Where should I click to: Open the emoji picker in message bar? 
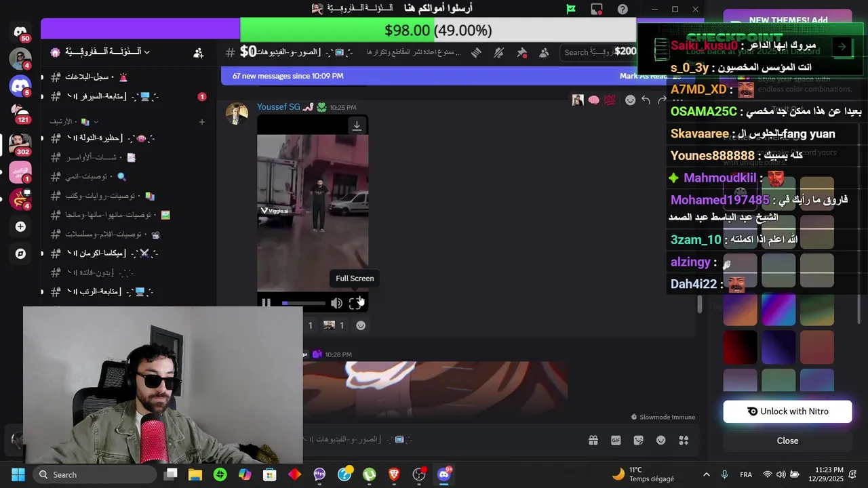(661, 441)
